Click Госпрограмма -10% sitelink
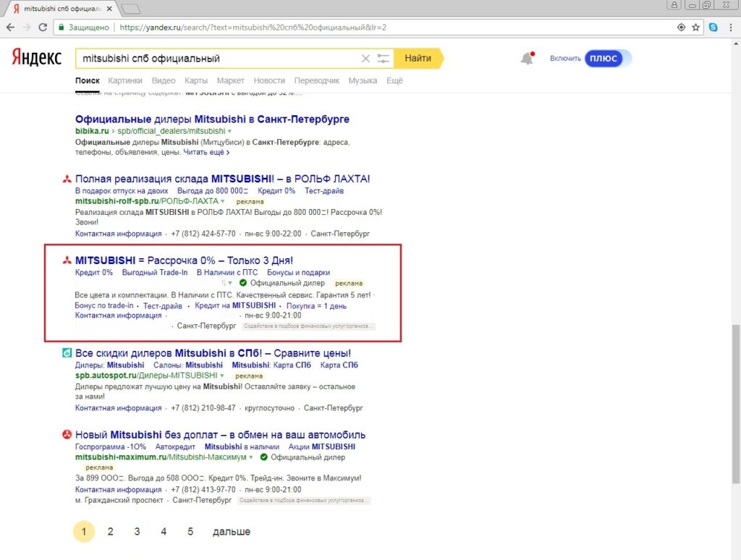The width and height of the screenshot is (741, 560). (111, 446)
